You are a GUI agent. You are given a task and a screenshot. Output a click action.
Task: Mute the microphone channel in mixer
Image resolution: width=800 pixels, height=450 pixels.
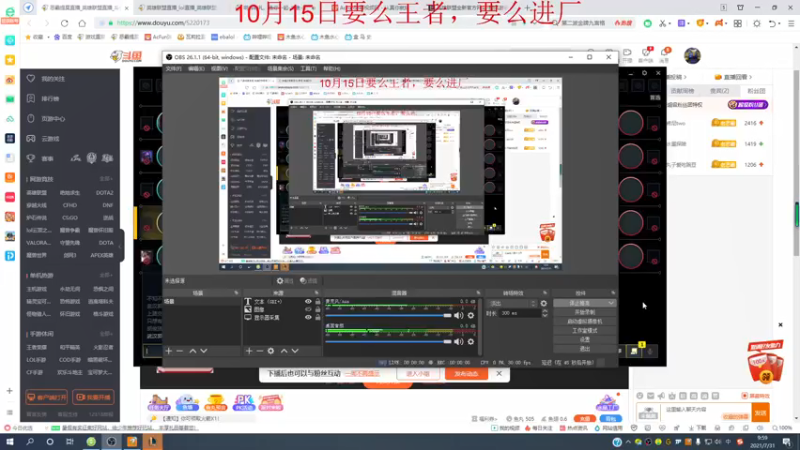point(459,316)
